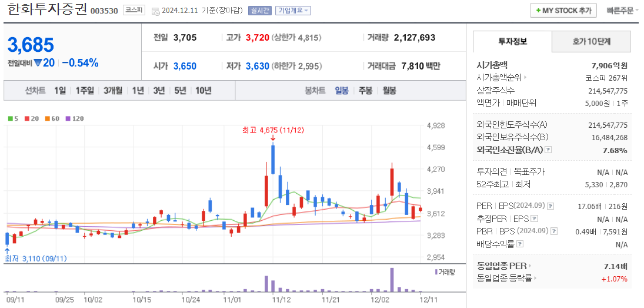Image resolution: width=644 pixels, height=308 pixels.
Task: Click the 시가 value 3,650
Action: tap(185, 66)
